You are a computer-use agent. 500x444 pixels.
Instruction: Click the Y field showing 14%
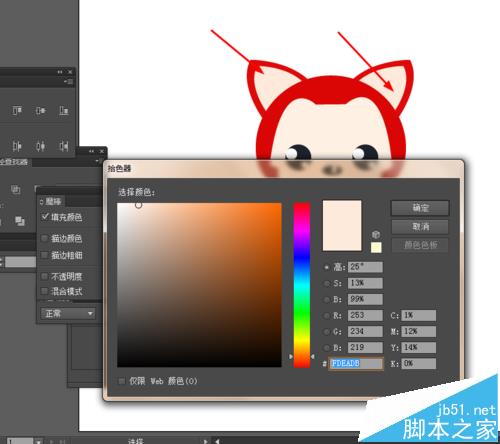418,347
